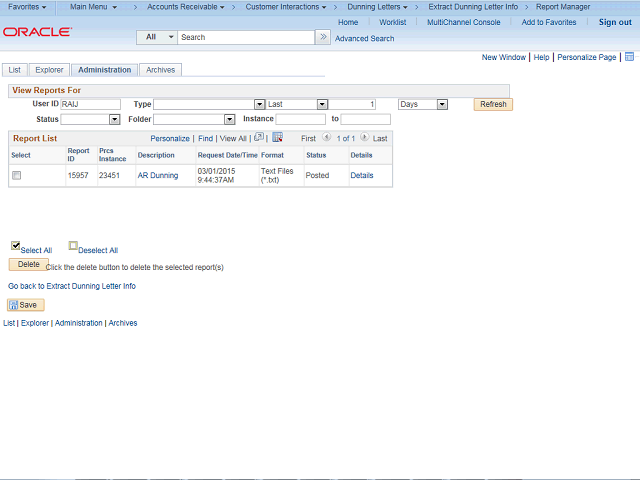The image size is (640, 480).
Task: Click the search go arrow button
Action: pos(323,37)
